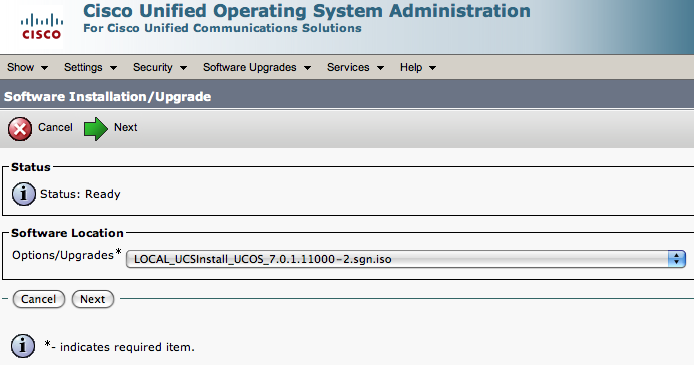
Task: Click the Next text in the toolbar
Action: point(126,127)
